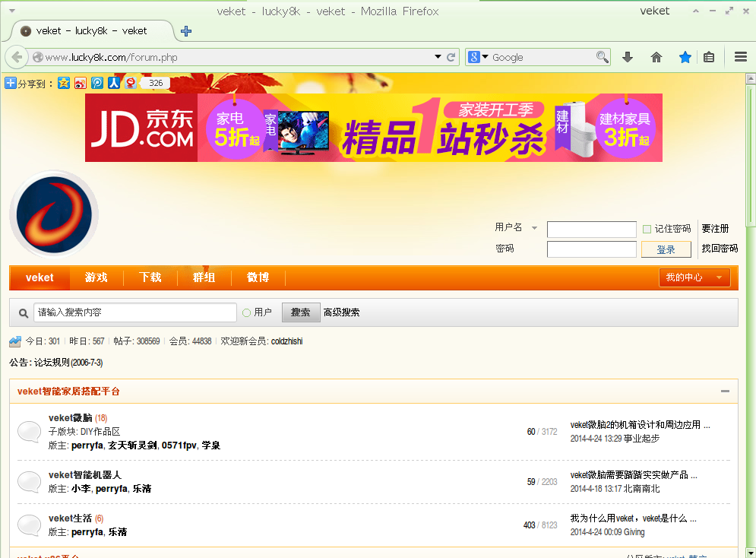This screenshot has height=558, width=756.
Task: Open the window menu arrow at title bar
Action: [x=12, y=11]
